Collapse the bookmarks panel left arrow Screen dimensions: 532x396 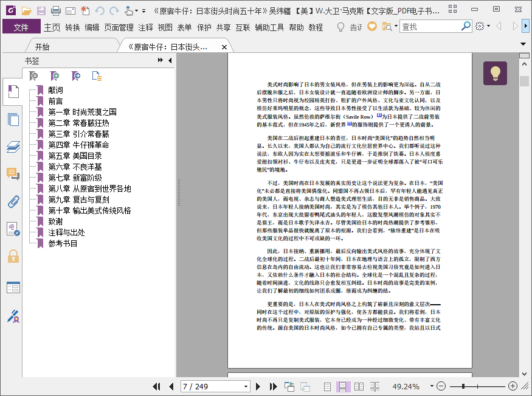(x=170, y=60)
